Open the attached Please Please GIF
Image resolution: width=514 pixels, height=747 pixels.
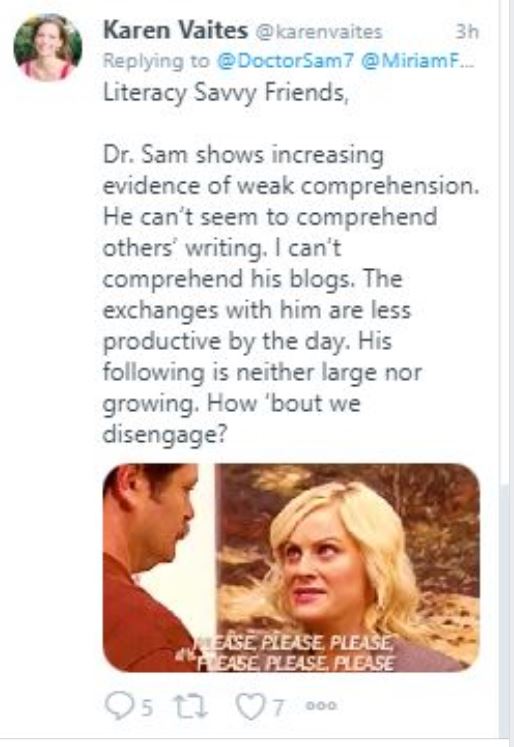point(291,567)
